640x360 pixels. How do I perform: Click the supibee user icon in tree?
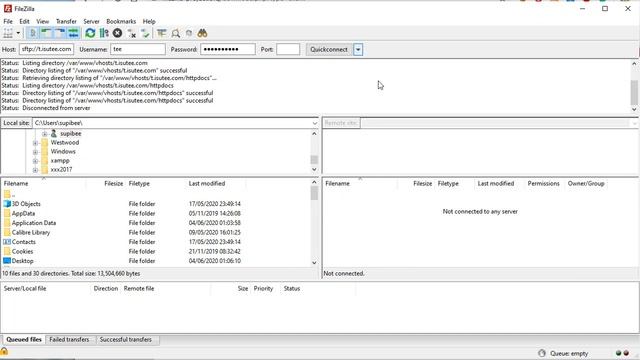pos(53,133)
